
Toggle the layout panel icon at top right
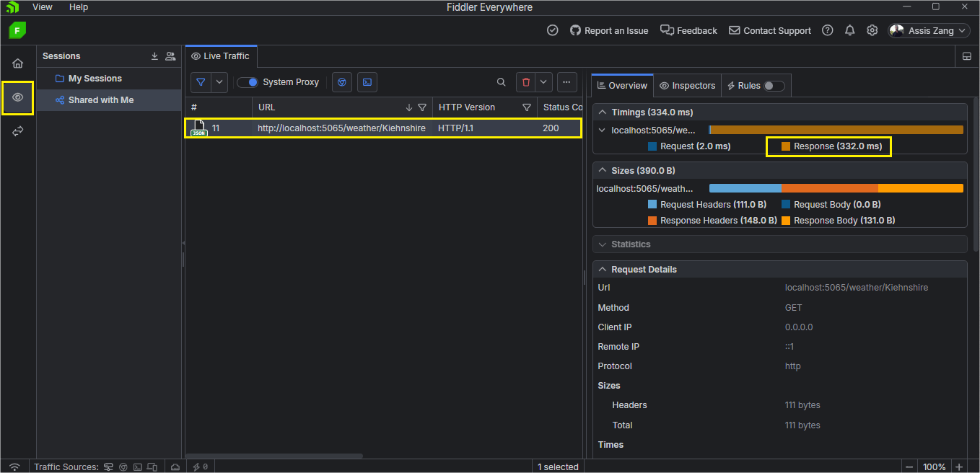[967, 56]
